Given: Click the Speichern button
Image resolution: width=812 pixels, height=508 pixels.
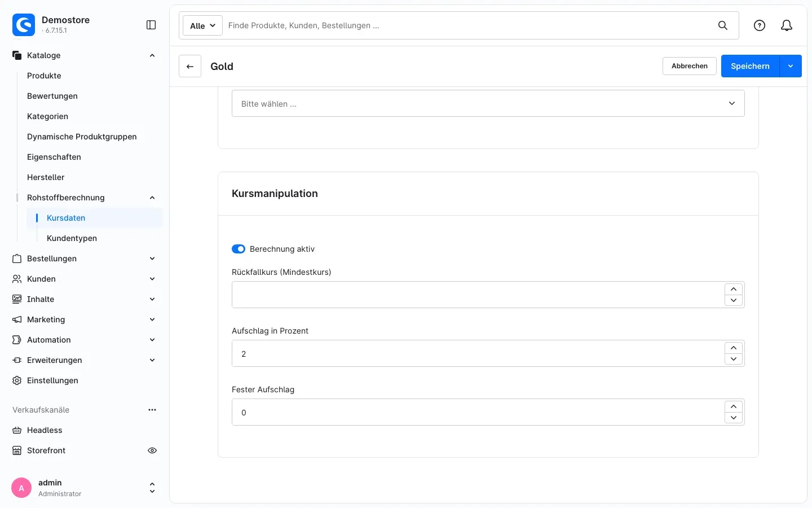Looking at the screenshot, I should tap(750, 66).
